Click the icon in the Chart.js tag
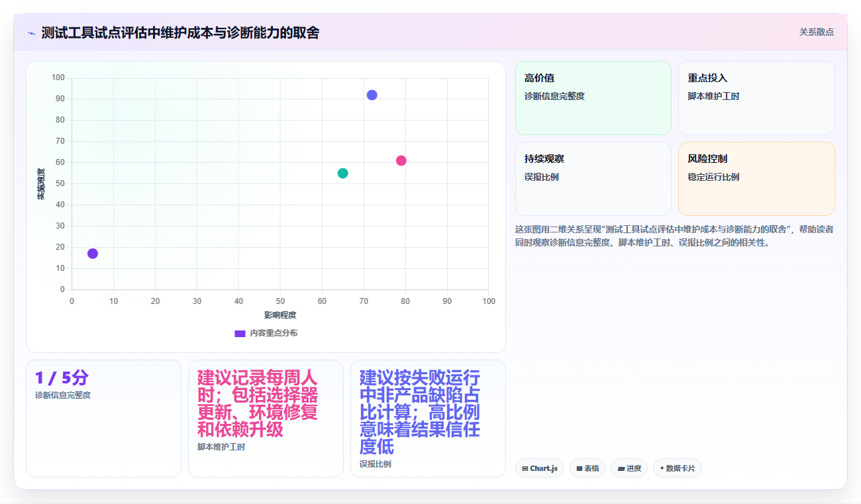This screenshot has width=861, height=504. click(x=525, y=468)
